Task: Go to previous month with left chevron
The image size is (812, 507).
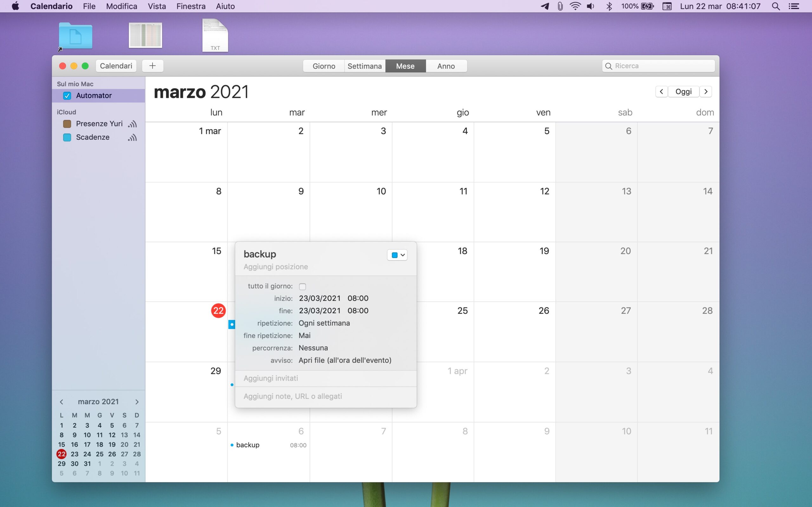Action: pos(661,92)
